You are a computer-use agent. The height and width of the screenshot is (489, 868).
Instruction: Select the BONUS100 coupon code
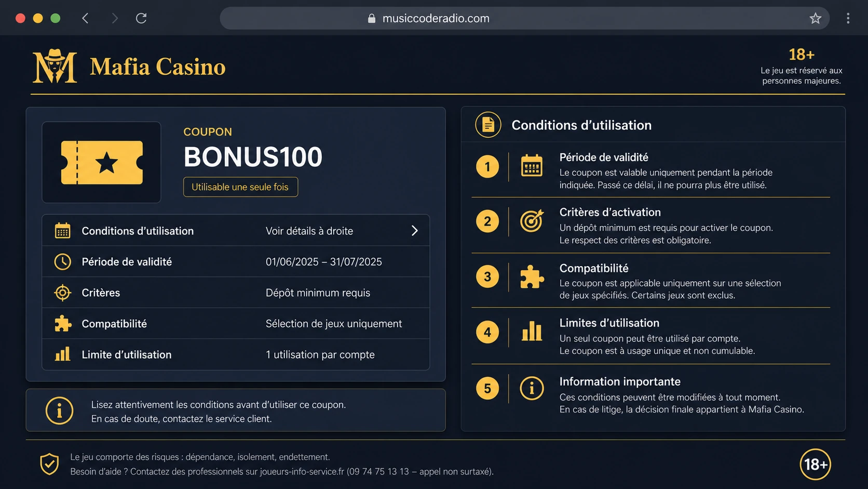(x=253, y=157)
